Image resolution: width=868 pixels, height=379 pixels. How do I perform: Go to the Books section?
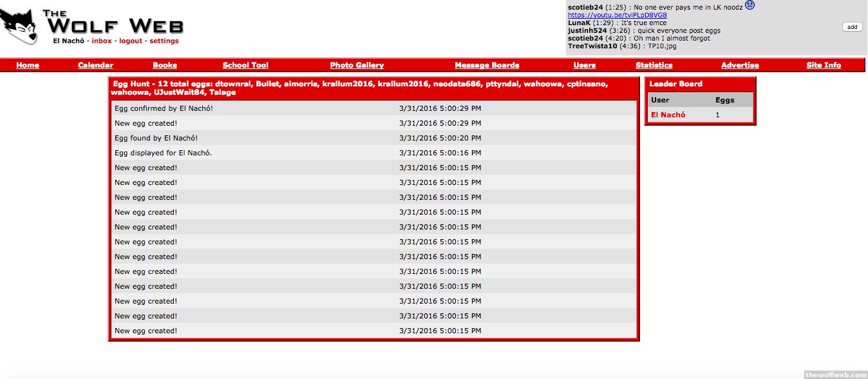click(165, 65)
